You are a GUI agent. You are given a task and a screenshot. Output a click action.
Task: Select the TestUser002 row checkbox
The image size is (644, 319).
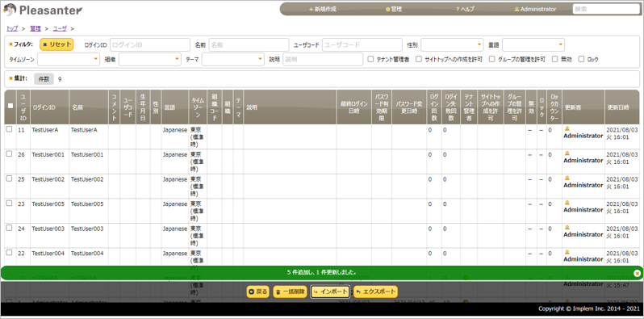coord(9,178)
